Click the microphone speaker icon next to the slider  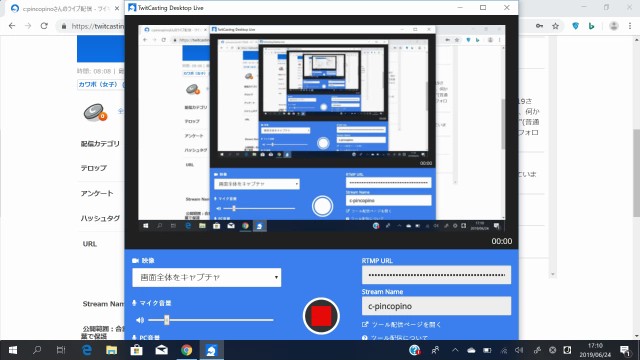click(140, 320)
